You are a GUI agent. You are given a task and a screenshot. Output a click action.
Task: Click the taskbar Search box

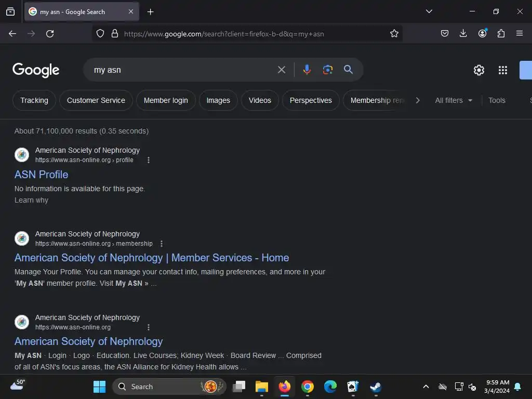[169, 387]
